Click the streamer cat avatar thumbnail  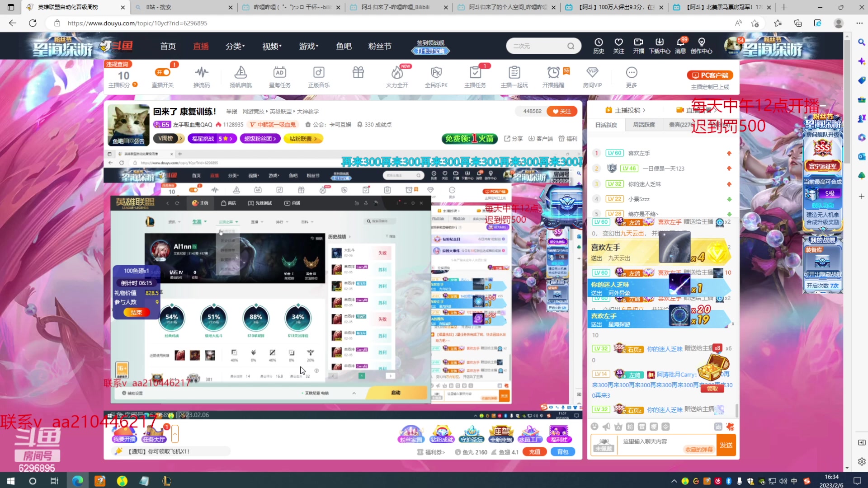pos(128,125)
